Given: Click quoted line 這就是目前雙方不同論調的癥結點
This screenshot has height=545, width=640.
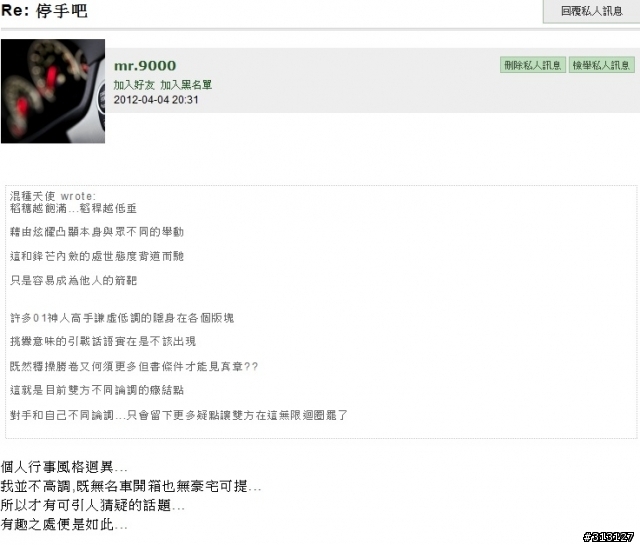Looking at the screenshot, I should [97, 390].
